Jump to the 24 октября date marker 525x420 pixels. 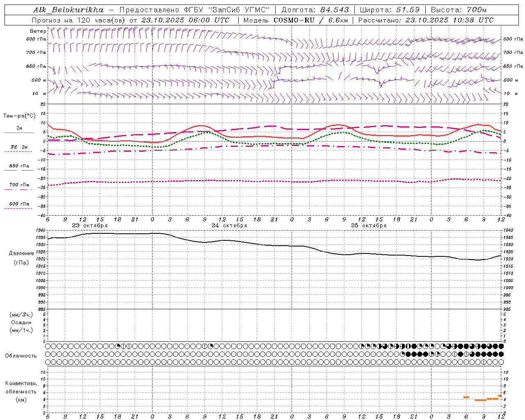(229, 226)
